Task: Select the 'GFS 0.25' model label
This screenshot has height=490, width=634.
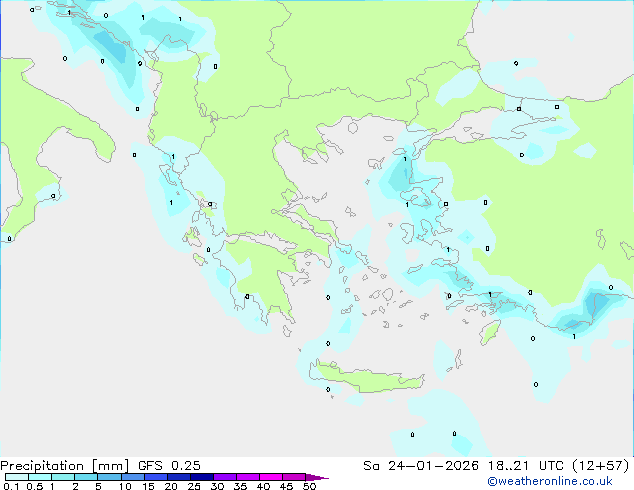Action: click(x=169, y=466)
